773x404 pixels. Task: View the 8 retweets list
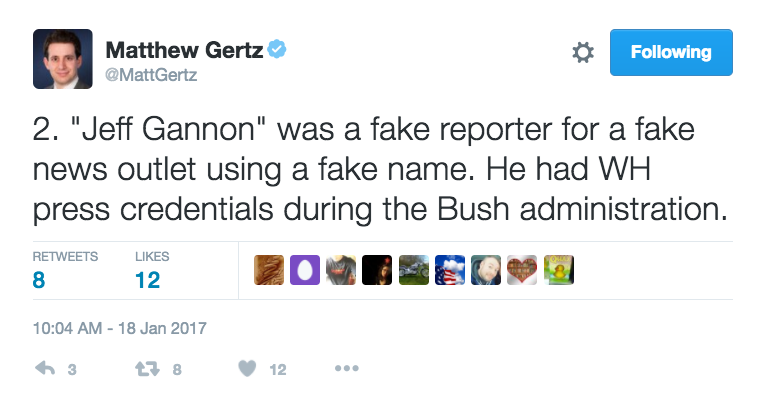tap(39, 280)
